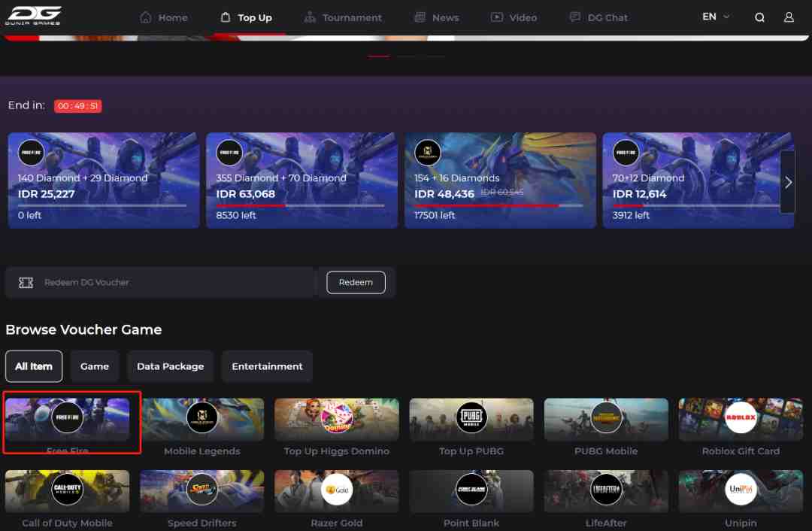Screen dimensions: 812x531
Task: Click the IDR 48,436 price text
Action: coord(444,194)
